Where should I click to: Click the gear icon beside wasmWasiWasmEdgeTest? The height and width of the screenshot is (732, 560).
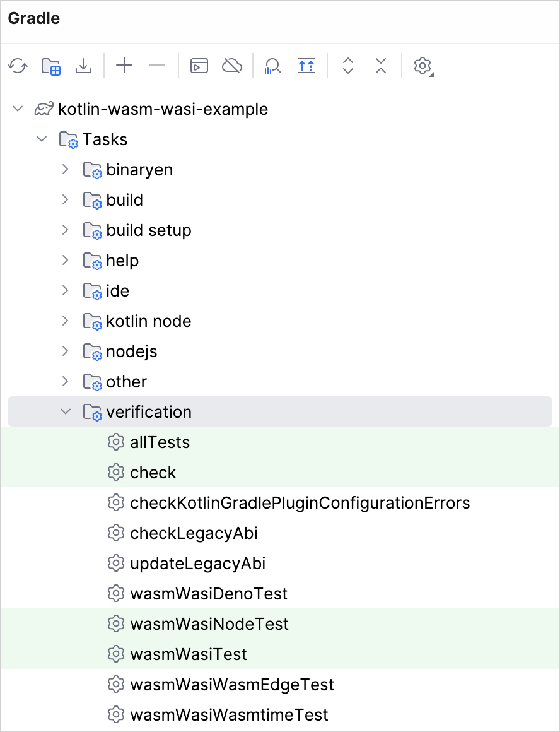click(x=116, y=685)
